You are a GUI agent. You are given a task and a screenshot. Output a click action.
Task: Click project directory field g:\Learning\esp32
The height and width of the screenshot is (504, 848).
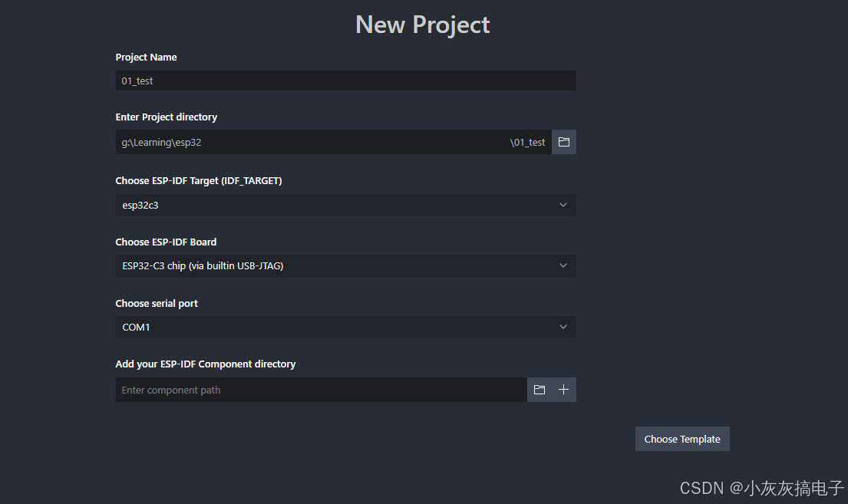coord(311,142)
